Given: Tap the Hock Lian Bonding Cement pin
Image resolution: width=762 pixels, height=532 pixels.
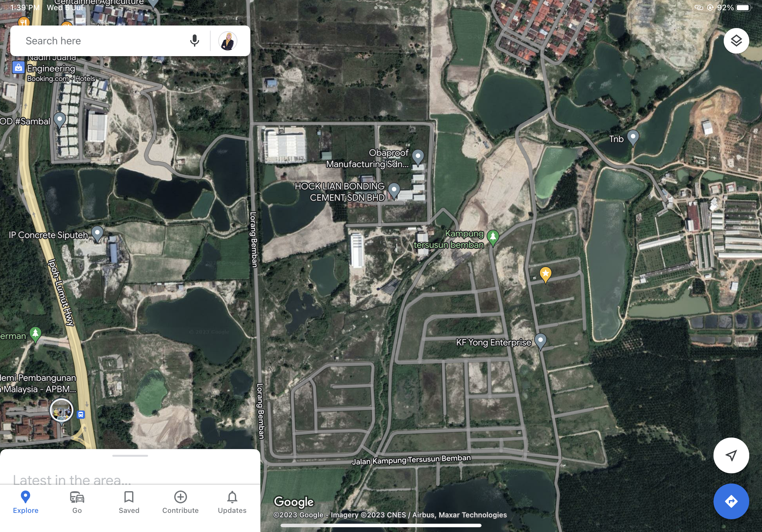Looking at the screenshot, I should pyautogui.click(x=394, y=190).
